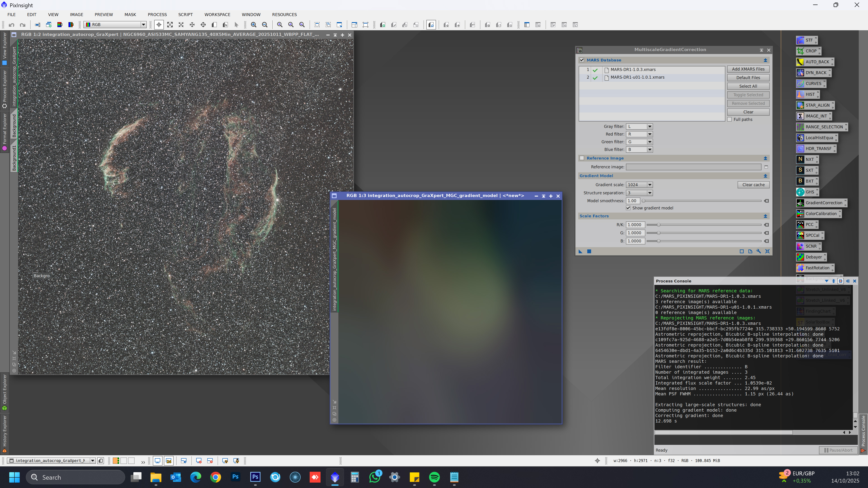
Task: Click the Apply Global square icon
Action: [589, 251]
